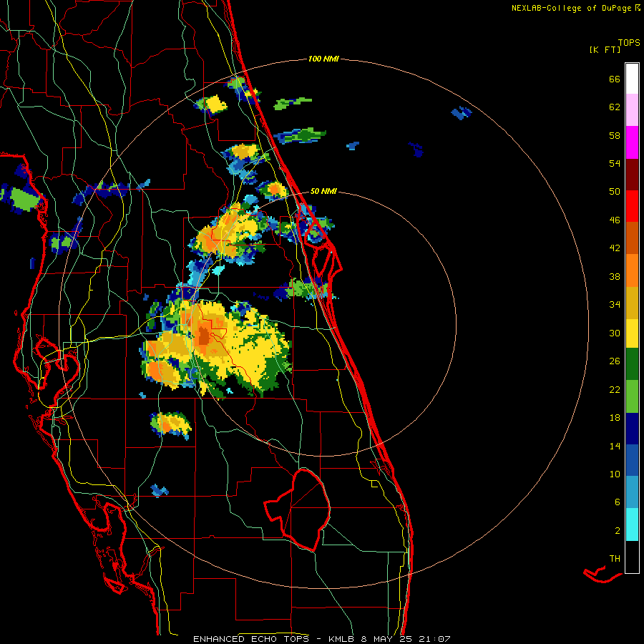Click the TH threshold legend label
This screenshot has width=644, height=644.
pyautogui.click(x=615, y=559)
